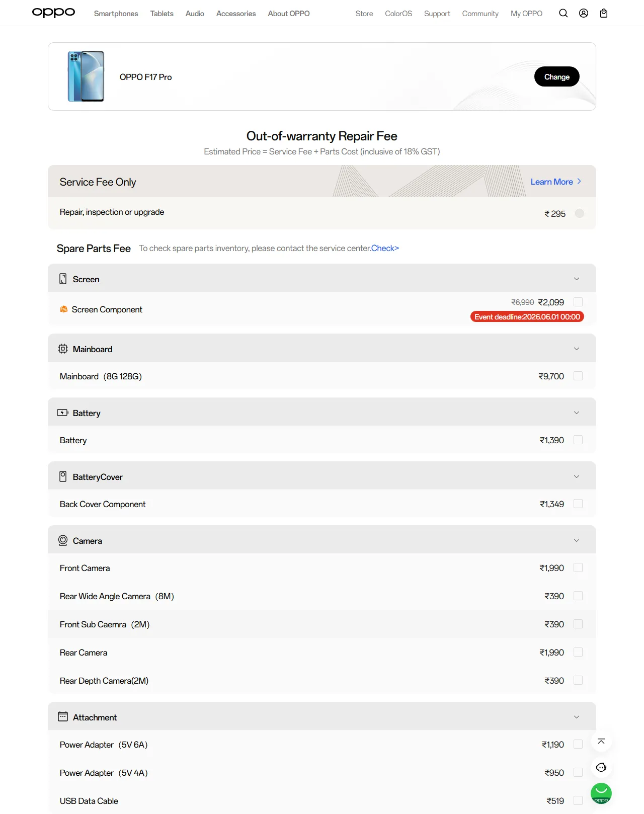
Task: Click the OPPO logo
Action: click(53, 13)
